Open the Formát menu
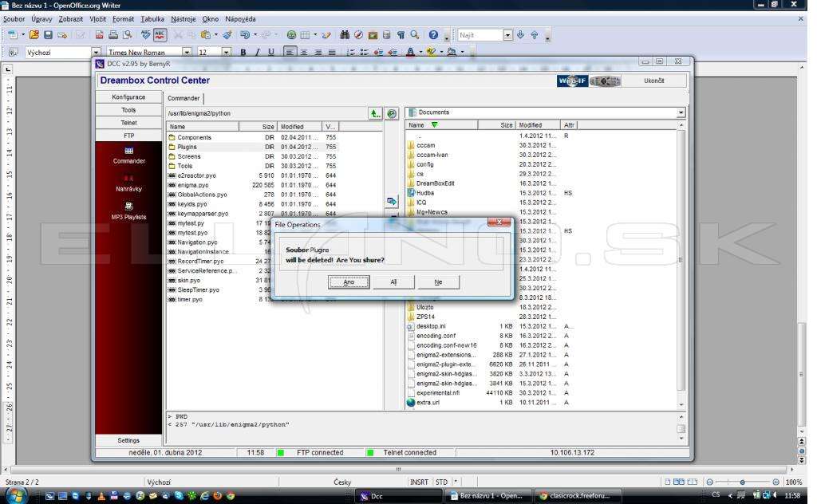Image resolution: width=817 pixels, height=504 pixels. coord(123,19)
